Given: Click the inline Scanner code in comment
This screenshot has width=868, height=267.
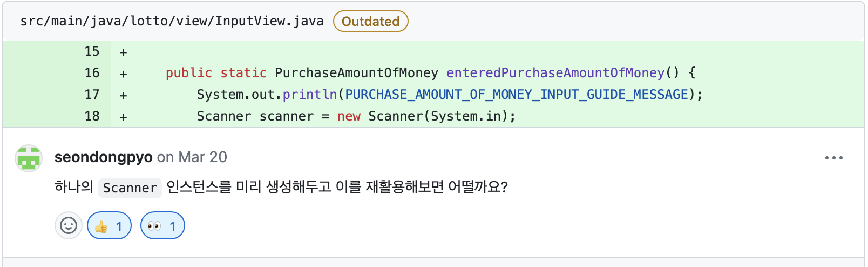Looking at the screenshot, I should click(130, 188).
